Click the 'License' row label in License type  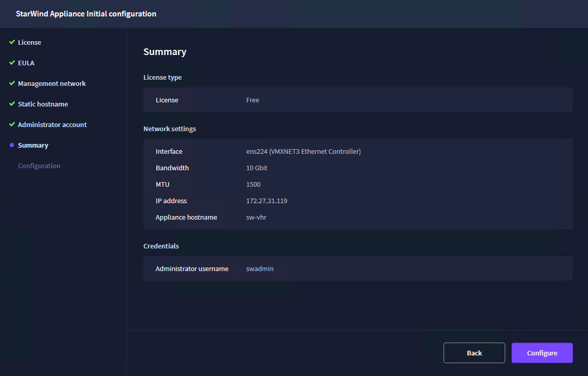[x=167, y=100]
